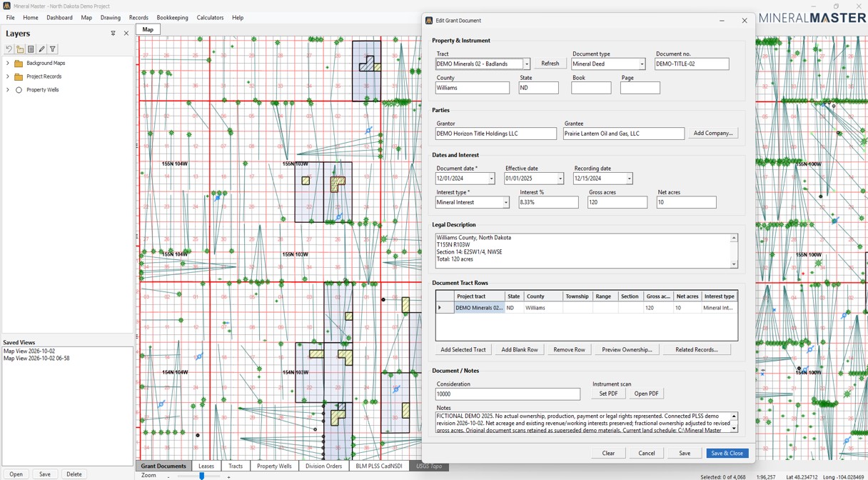The image size is (868, 480).
Task: Switch to the Tracts tab
Action: 236,466
